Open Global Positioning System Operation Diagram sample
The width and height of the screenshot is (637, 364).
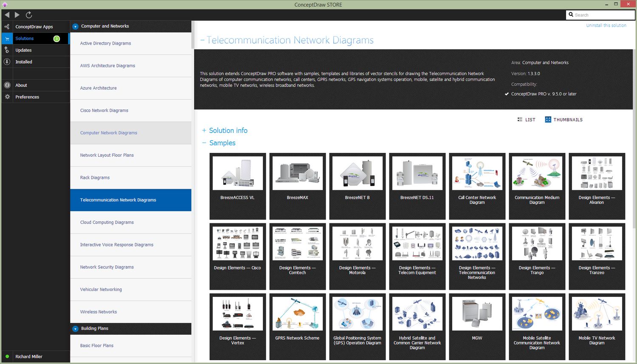pos(358,327)
